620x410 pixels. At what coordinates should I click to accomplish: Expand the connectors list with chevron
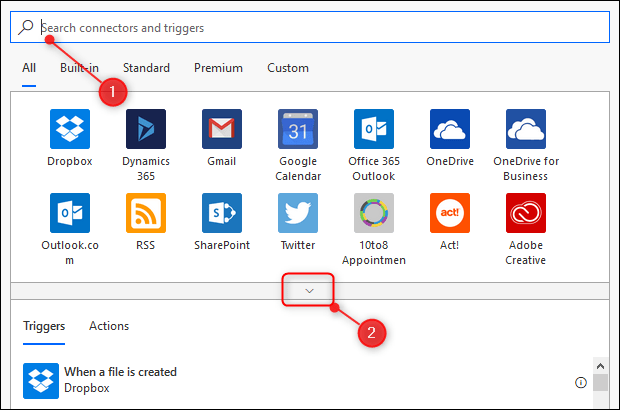pyautogui.click(x=309, y=291)
